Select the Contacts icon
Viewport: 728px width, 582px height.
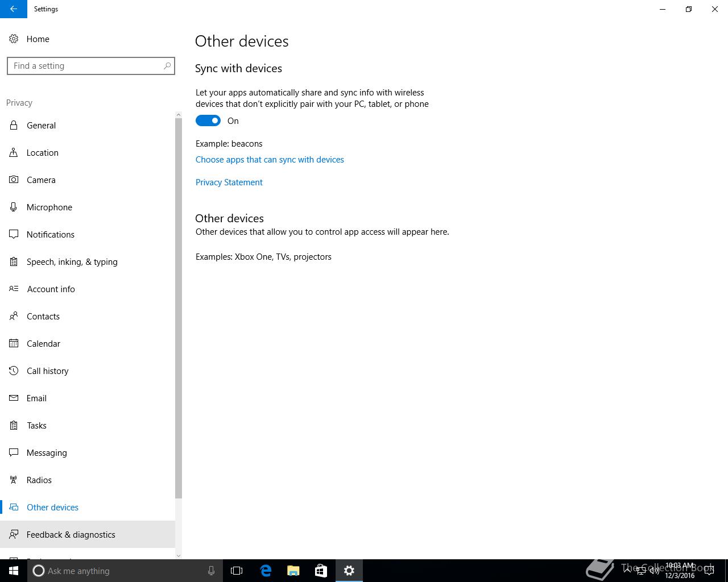coord(14,316)
